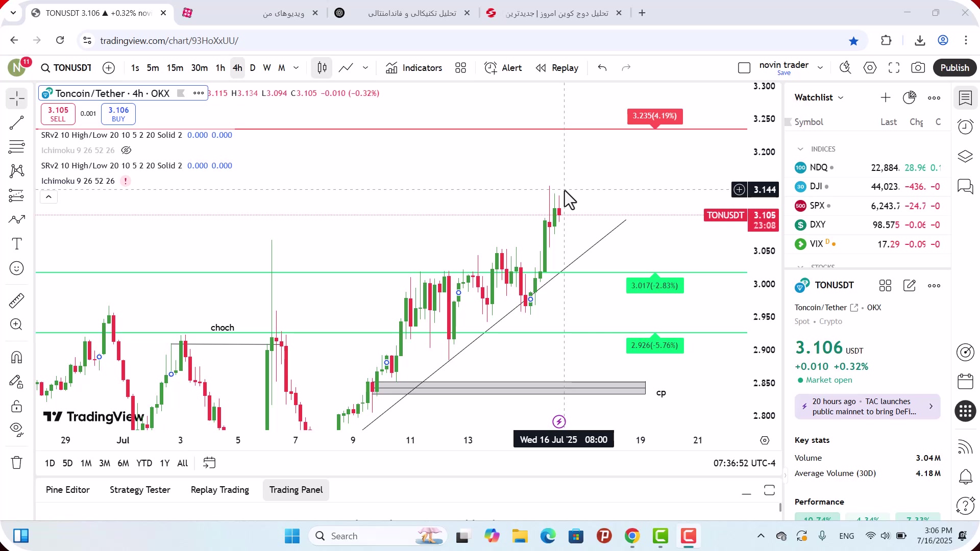Viewport: 980px width, 551px height.
Task: Toggle Ichimoku indicator visibility eye
Action: pyautogui.click(x=126, y=151)
